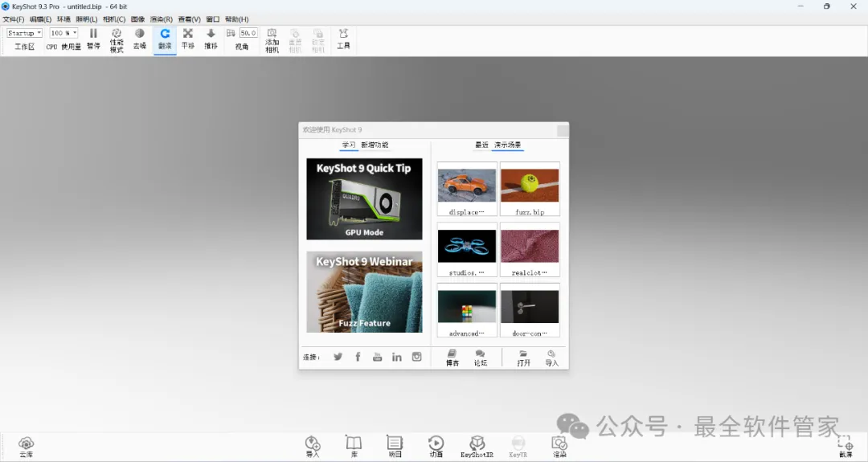Click the 导入 import icon in bottom toolbar
868x462 pixels.
coord(313,447)
